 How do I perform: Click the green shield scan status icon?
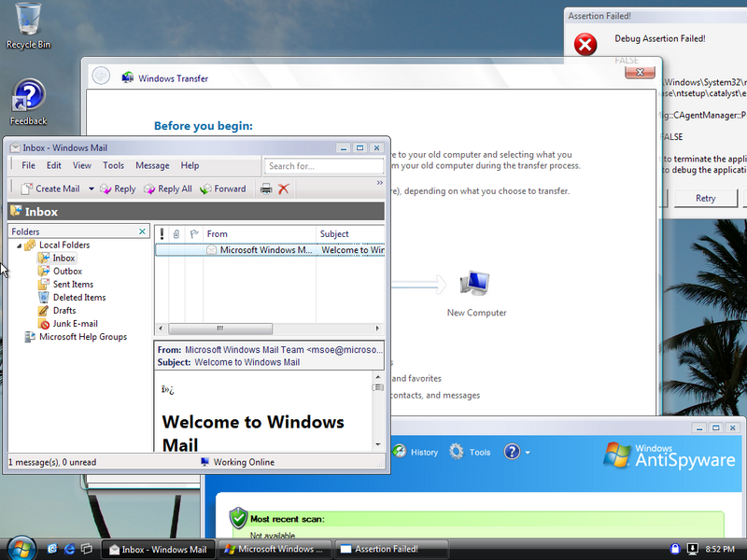[x=238, y=518]
